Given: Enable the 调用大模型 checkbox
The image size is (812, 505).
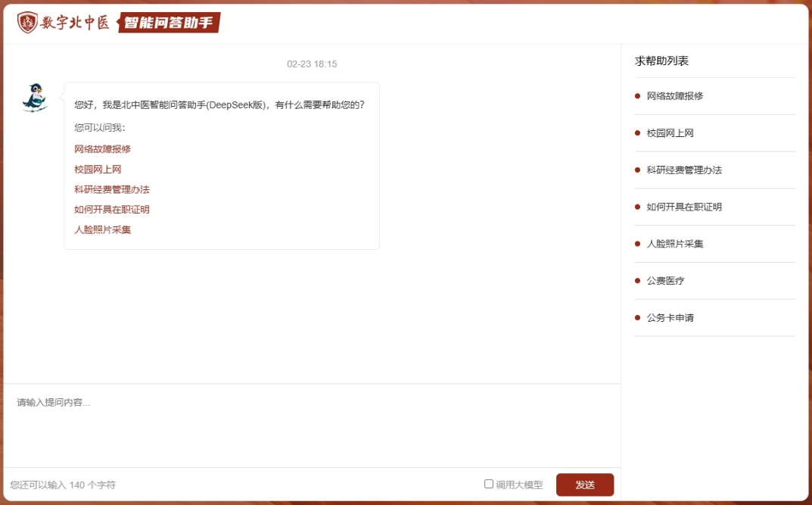Looking at the screenshot, I should (x=489, y=484).
